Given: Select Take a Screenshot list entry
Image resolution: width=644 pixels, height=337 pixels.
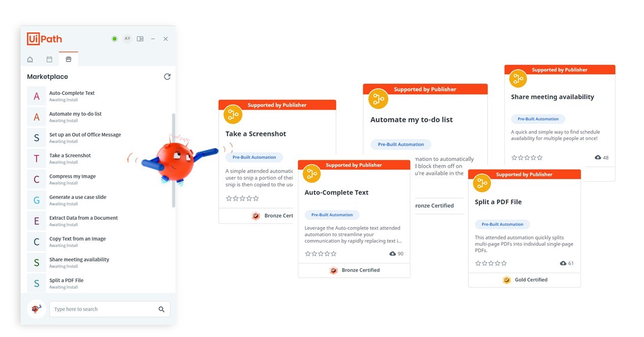Looking at the screenshot, I should (x=99, y=158).
